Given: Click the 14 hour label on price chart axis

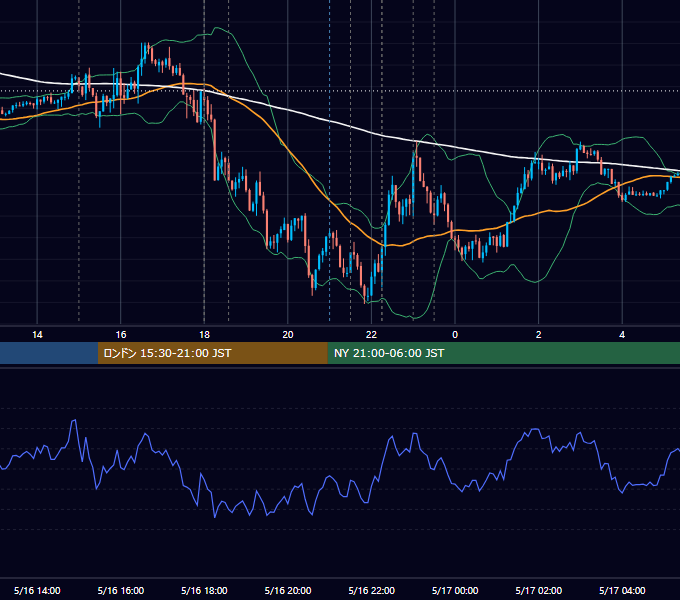Looking at the screenshot, I should 37,335.
